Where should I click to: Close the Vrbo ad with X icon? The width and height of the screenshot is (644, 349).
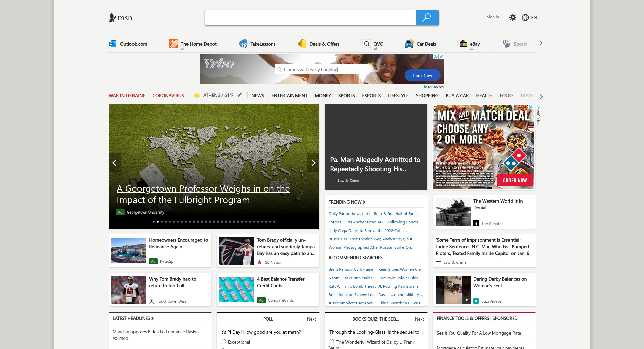coord(441,57)
